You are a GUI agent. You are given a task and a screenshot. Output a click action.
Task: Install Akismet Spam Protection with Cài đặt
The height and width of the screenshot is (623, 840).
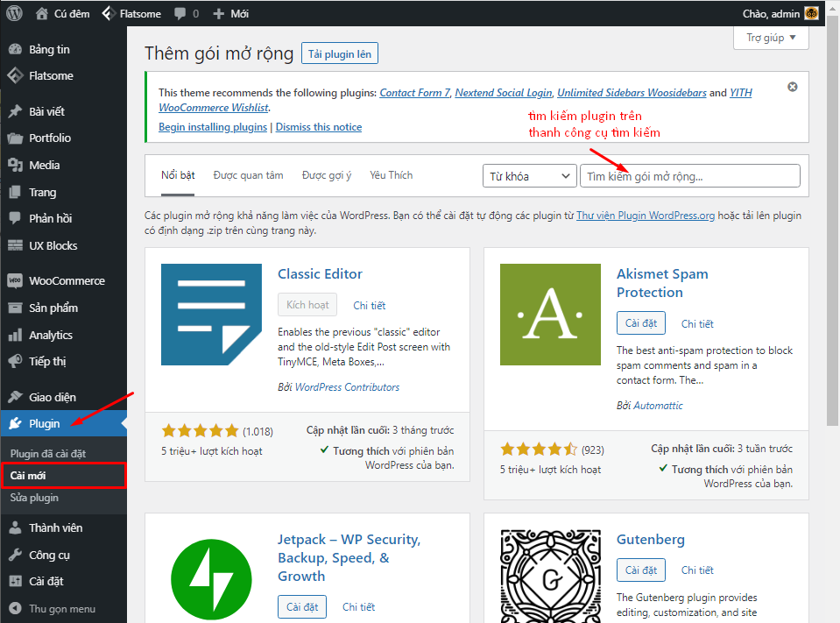[x=640, y=323]
